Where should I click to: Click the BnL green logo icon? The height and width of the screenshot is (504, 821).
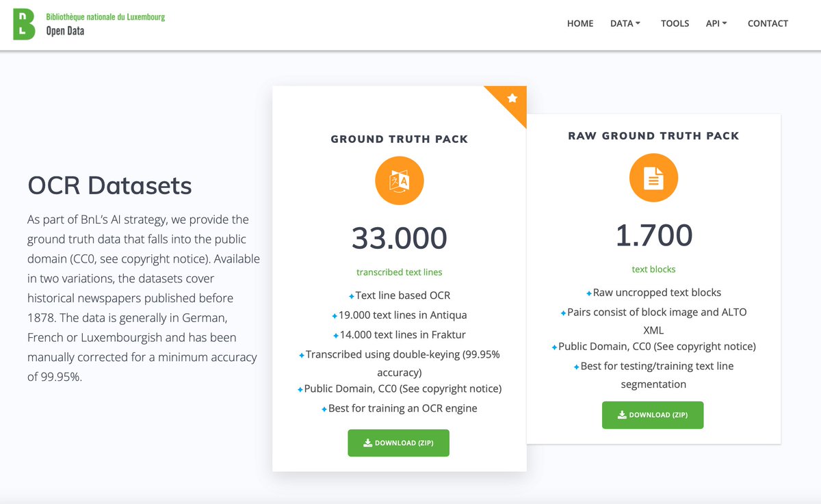tap(24, 24)
